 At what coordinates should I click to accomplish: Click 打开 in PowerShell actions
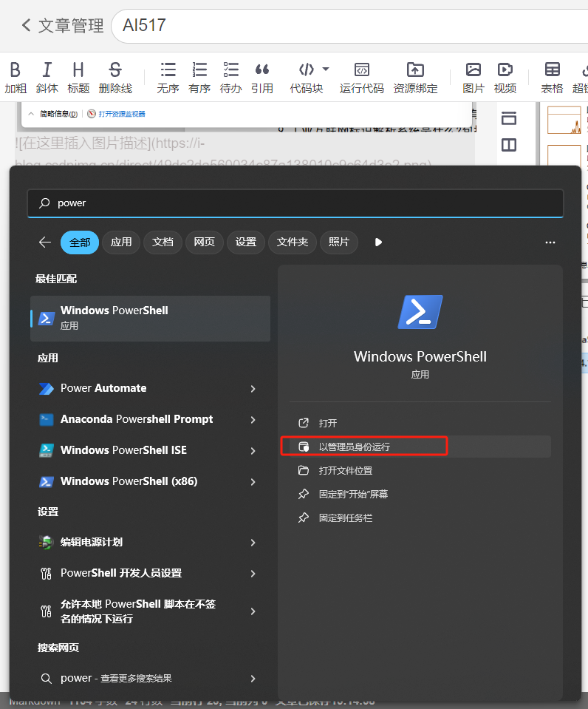pyautogui.click(x=420, y=423)
